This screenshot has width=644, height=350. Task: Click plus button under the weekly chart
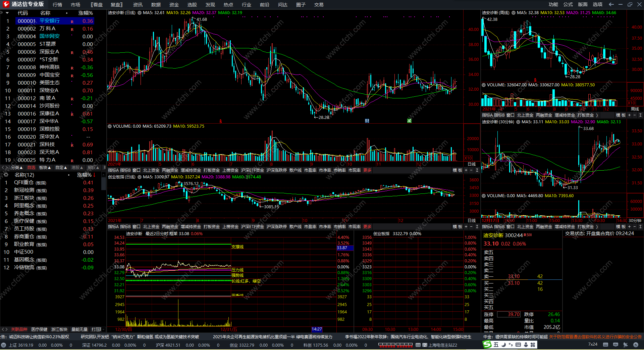click(x=629, y=115)
